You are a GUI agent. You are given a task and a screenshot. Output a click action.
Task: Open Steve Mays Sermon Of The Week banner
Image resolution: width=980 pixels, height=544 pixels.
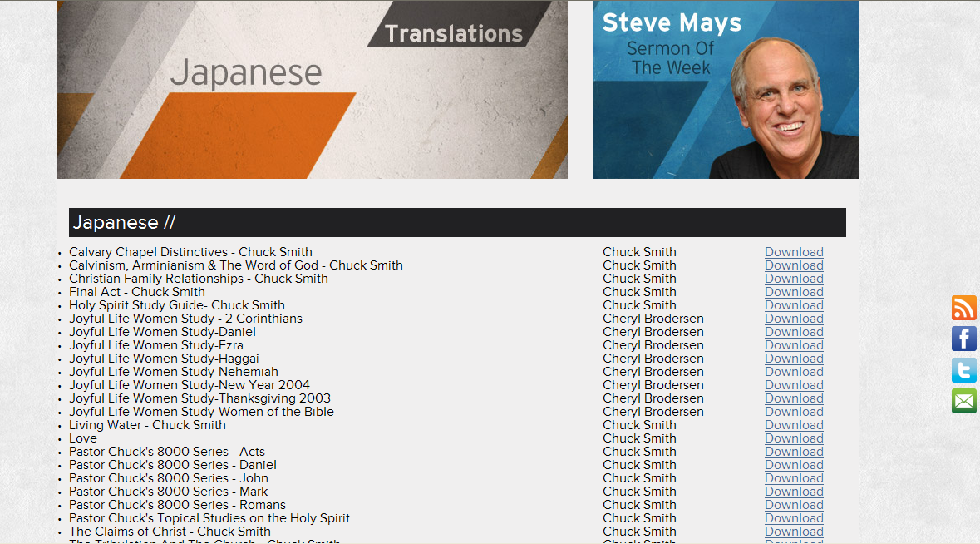coord(725,89)
